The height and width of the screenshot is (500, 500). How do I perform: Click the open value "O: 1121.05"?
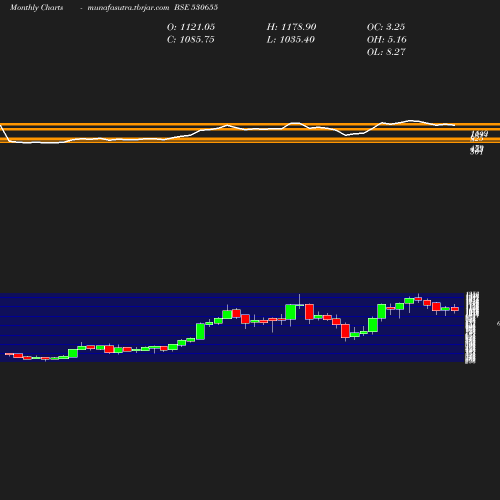(x=191, y=27)
